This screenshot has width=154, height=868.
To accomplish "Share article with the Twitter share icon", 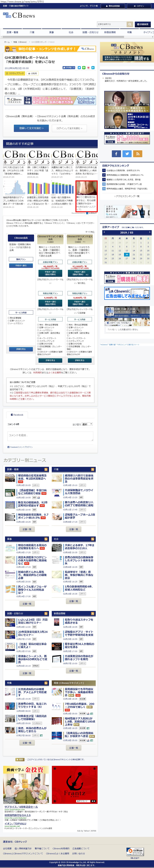I will (x=79, y=68).
